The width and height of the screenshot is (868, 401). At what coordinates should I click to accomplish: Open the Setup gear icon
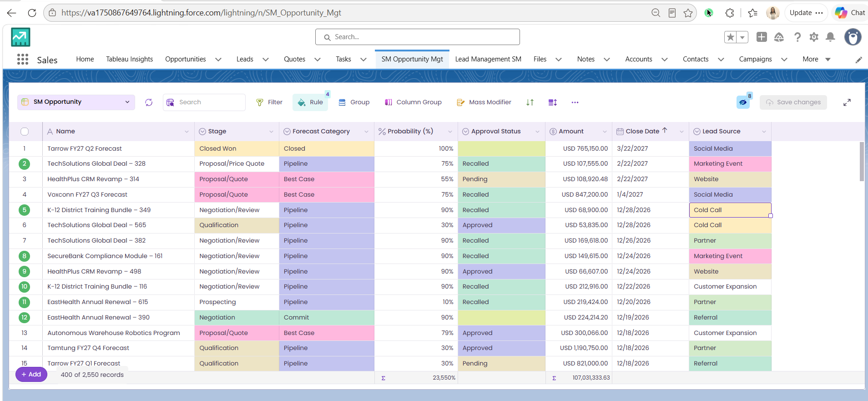tap(814, 37)
